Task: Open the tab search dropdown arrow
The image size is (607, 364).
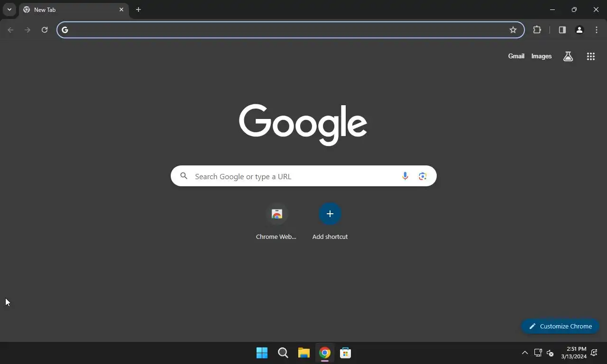Action: click(x=9, y=9)
